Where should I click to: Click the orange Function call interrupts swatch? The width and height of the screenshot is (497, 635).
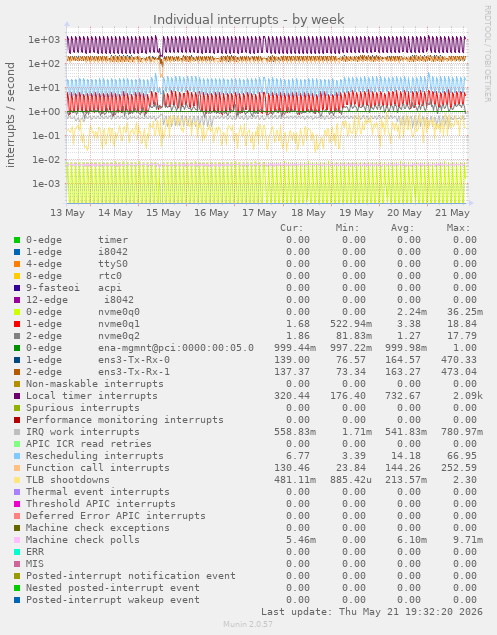click(17, 468)
